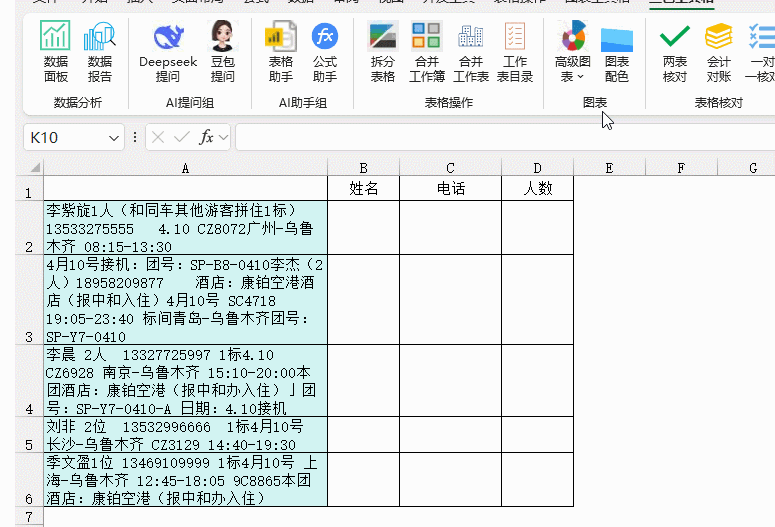Select column D header
The height and width of the screenshot is (527, 775).
pos(537,168)
